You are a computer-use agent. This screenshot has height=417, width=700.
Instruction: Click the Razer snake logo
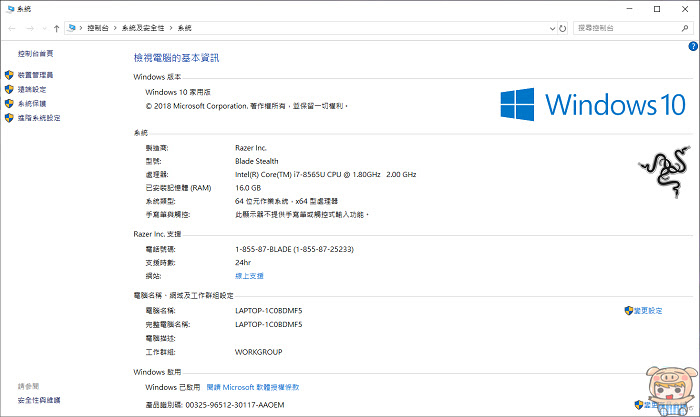click(664, 172)
